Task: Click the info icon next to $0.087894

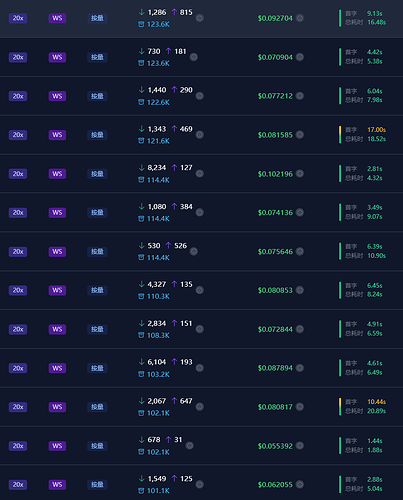Action: 300,368
